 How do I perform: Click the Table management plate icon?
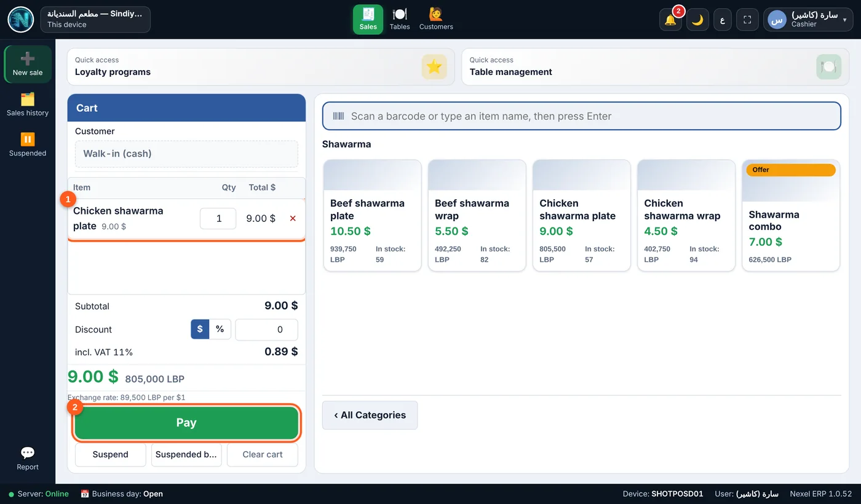tap(828, 67)
